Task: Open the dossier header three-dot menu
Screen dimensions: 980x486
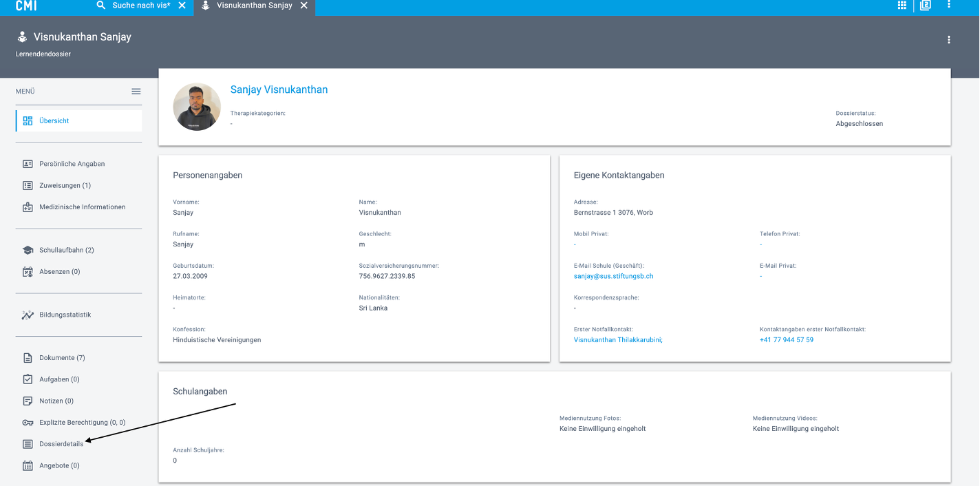Action: coord(948,40)
